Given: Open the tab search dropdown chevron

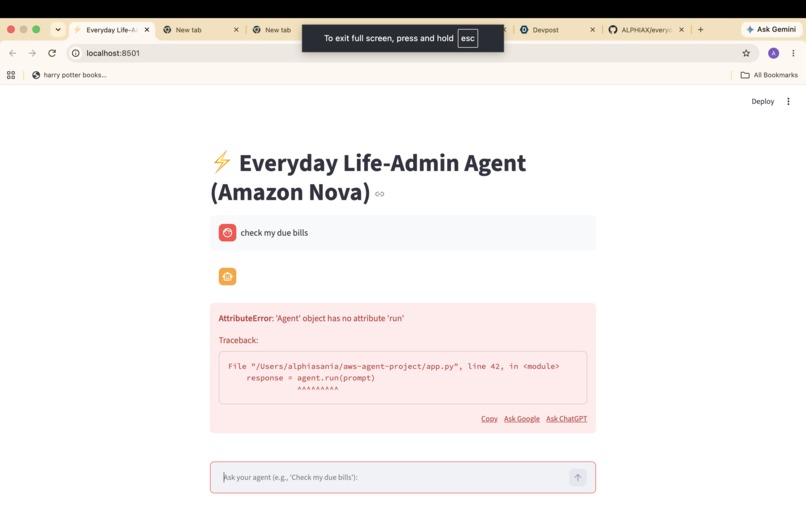Looking at the screenshot, I should click(x=58, y=30).
